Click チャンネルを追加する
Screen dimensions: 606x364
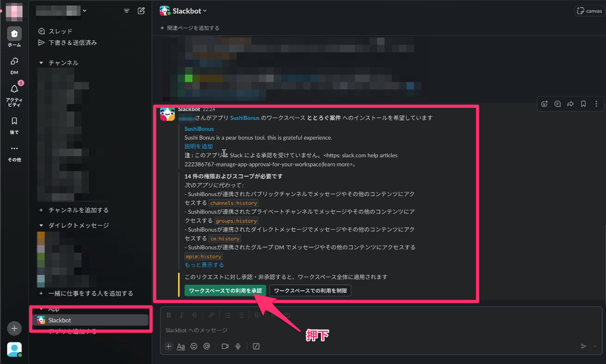click(x=78, y=210)
